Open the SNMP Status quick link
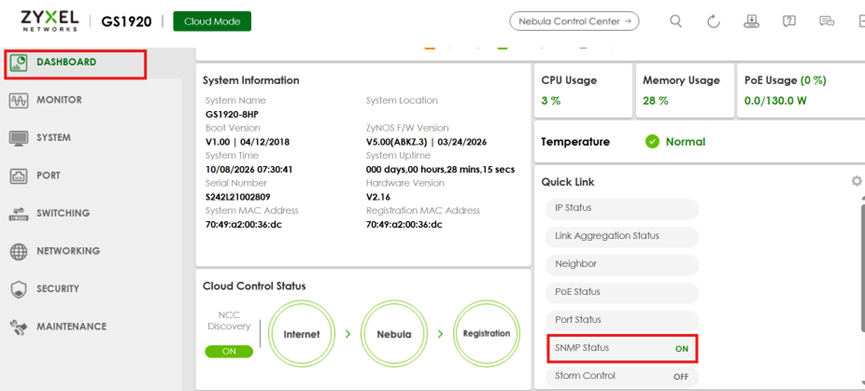Viewport: 865px width, 391px height. pyautogui.click(x=623, y=349)
